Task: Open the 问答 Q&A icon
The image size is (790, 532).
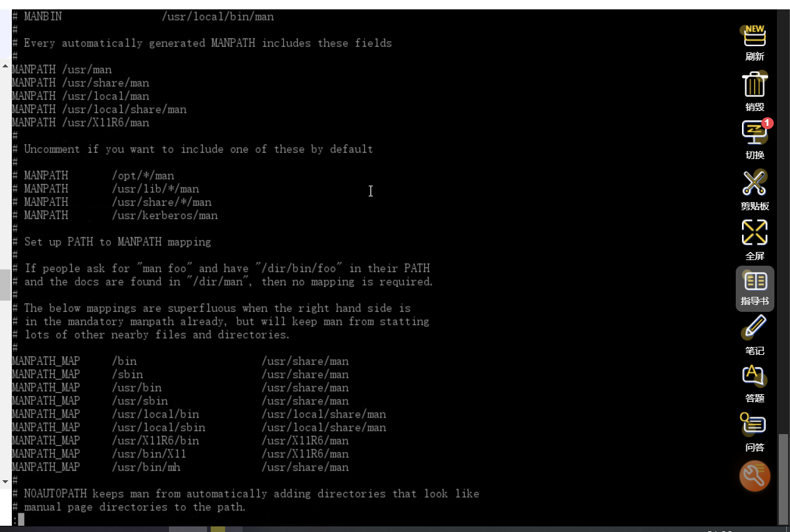Action: 754,433
